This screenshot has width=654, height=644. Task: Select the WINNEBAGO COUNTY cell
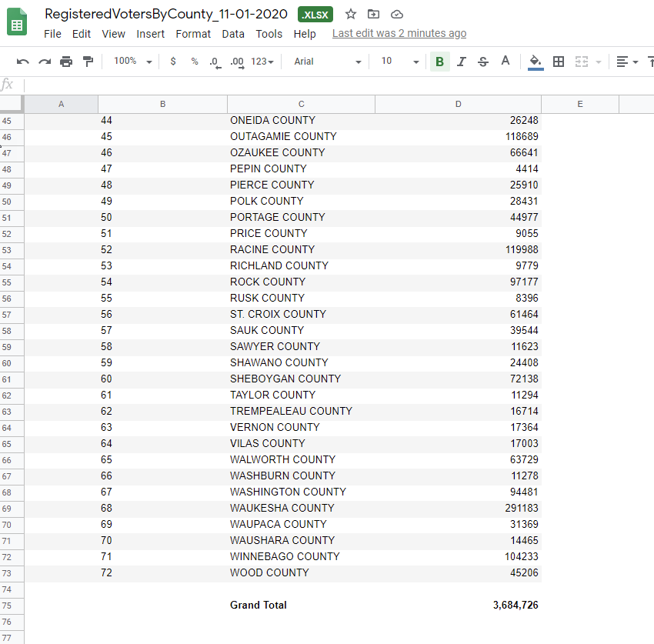coord(301,556)
